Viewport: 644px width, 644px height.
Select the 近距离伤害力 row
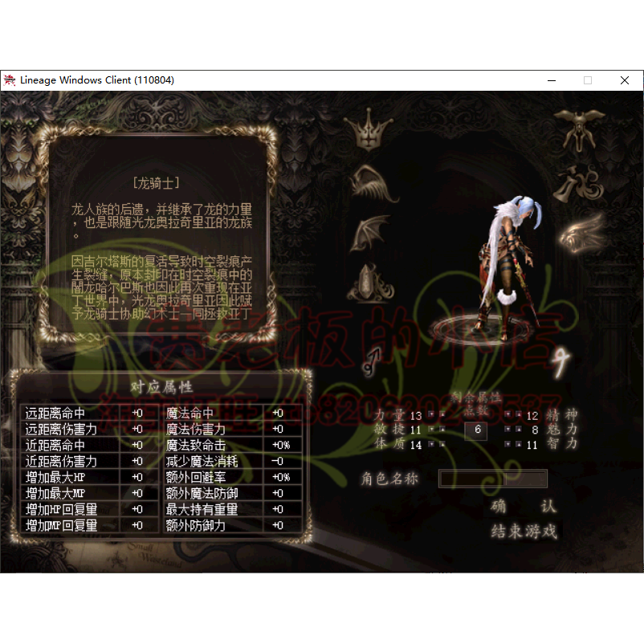point(90,461)
